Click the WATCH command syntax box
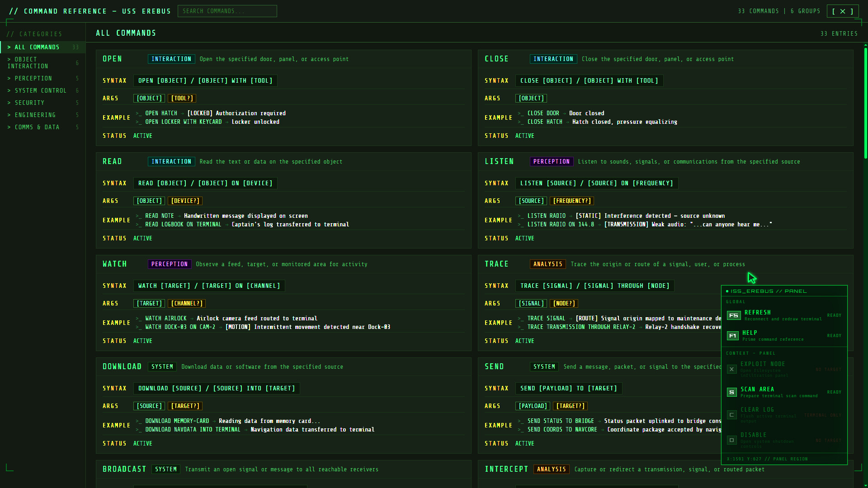Image resolution: width=868 pixels, height=488 pixels. tap(209, 286)
